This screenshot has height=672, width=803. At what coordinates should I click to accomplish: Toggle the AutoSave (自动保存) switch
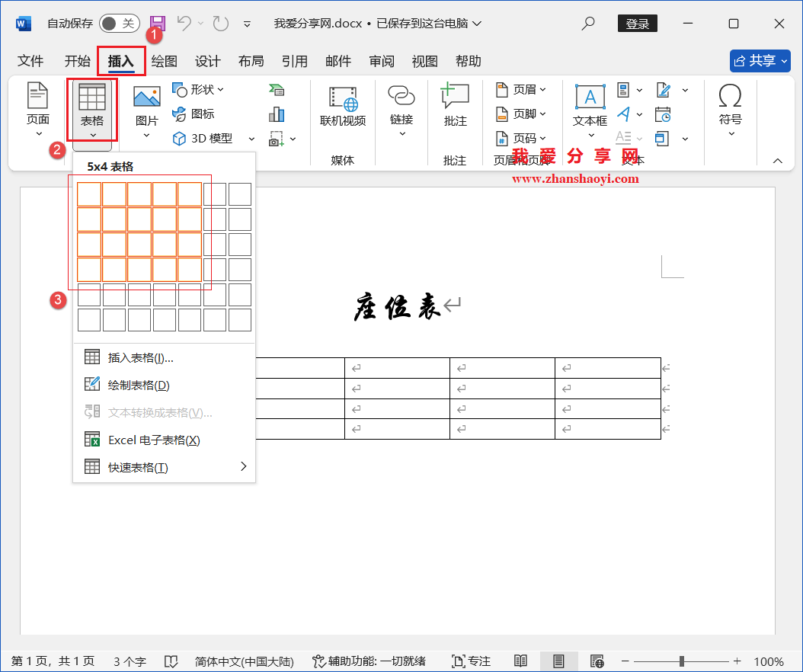pos(120,24)
